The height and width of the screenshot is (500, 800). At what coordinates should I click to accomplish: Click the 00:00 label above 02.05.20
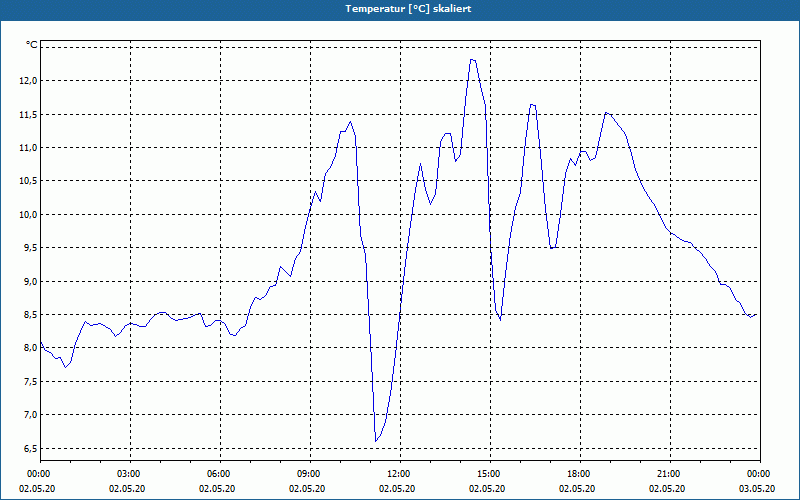41,474
